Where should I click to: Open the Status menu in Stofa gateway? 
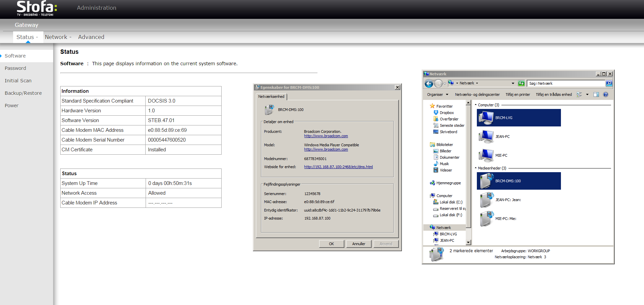(x=27, y=37)
